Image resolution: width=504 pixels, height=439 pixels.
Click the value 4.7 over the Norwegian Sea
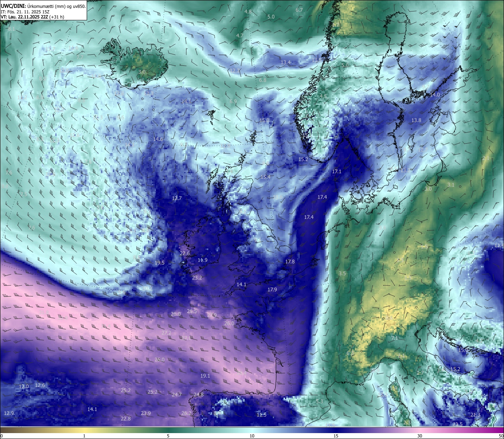point(240,35)
